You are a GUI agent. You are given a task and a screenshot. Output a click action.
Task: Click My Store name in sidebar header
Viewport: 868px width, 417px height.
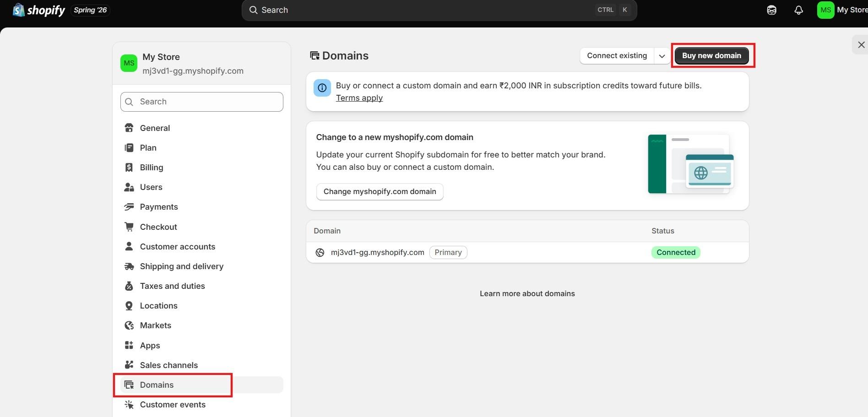click(161, 57)
